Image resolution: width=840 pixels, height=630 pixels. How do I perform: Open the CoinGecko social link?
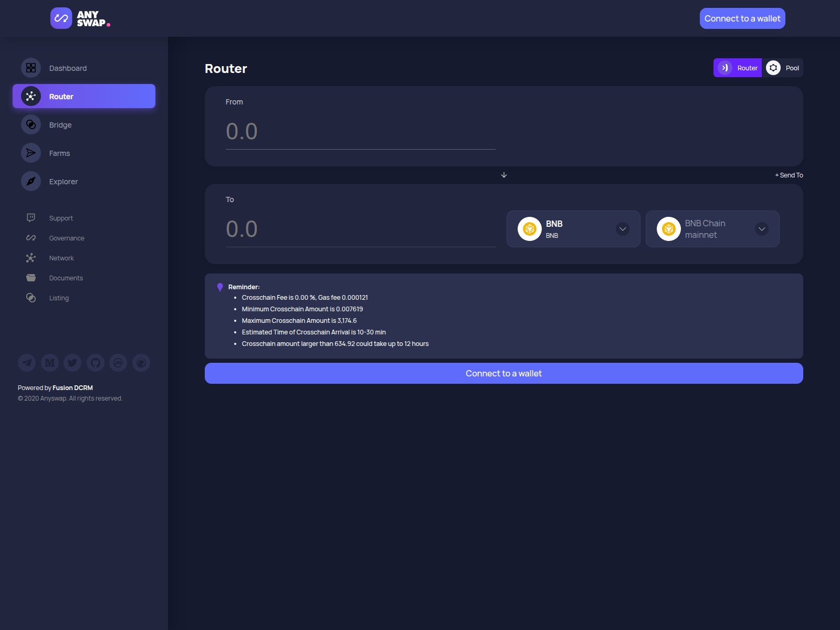pos(141,363)
